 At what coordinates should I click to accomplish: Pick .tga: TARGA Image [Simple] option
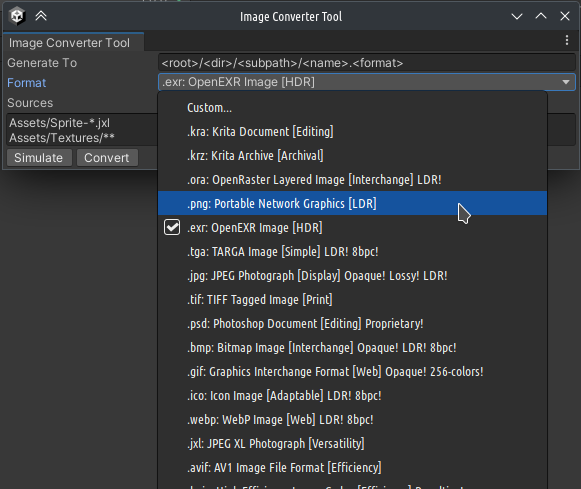(x=352, y=252)
